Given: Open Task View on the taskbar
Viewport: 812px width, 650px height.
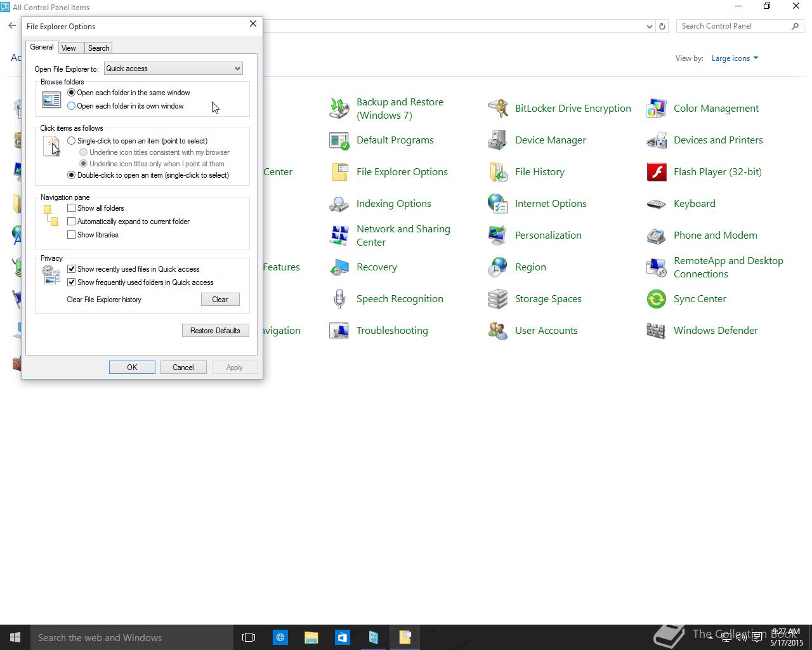Looking at the screenshot, I should [x=249, y=637].
